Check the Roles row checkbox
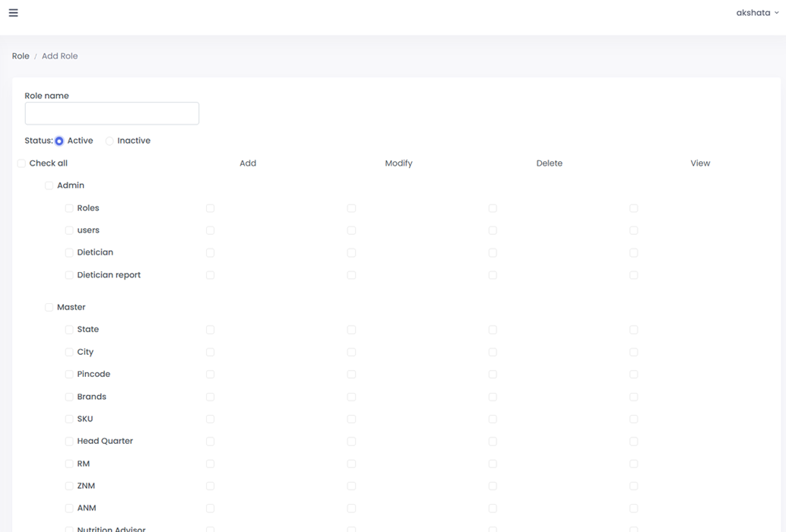The image size is (786, 532). click(x=69, y=208)
